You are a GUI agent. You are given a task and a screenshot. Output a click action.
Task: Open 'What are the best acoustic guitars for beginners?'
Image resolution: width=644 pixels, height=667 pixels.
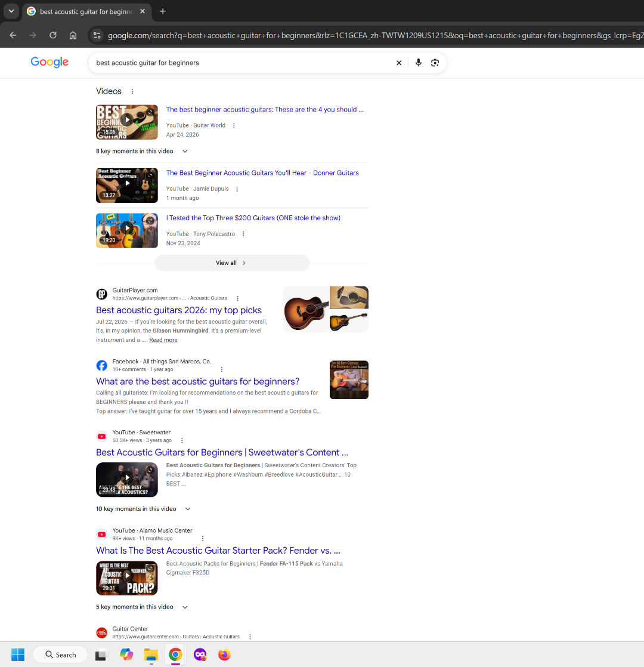tap(197, 381)
